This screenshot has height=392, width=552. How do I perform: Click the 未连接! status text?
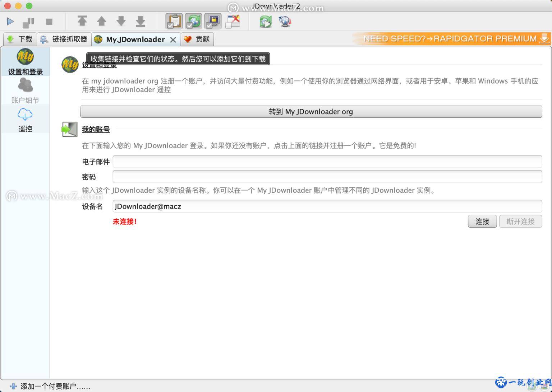click(x=125, y=221)
